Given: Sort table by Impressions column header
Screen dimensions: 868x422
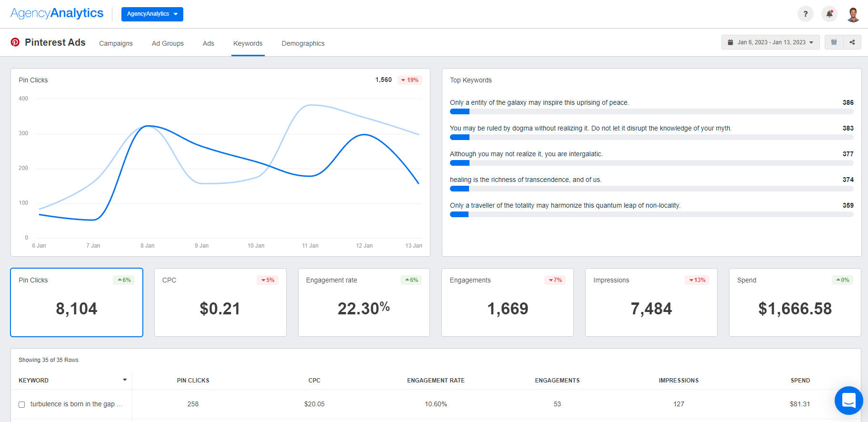Looking at the screenshot, I should click(x=678, y=381).
